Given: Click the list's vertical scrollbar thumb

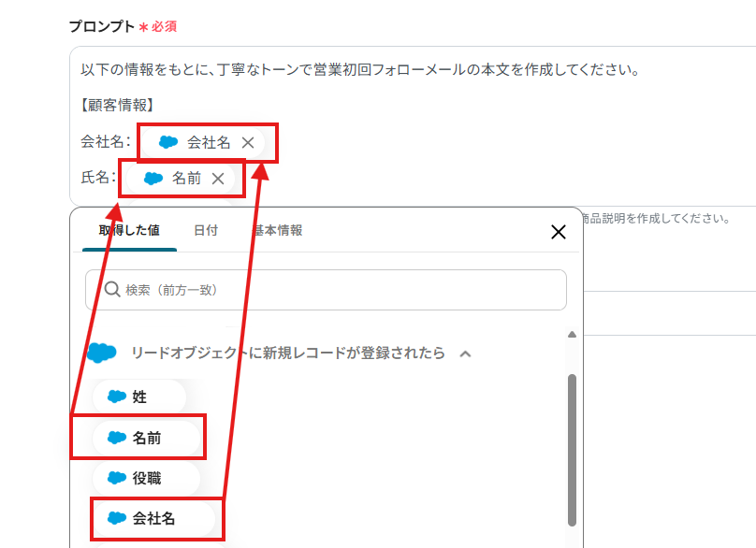Looking at the screenshot, I should click(572, 449).
